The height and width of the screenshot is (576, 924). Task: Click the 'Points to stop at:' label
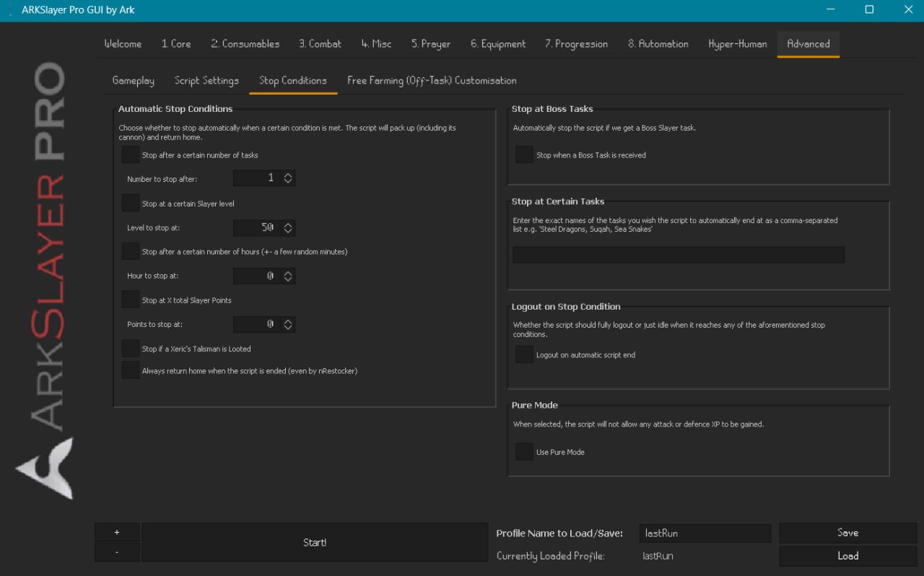pyautogui.click(x=154, y=325)
